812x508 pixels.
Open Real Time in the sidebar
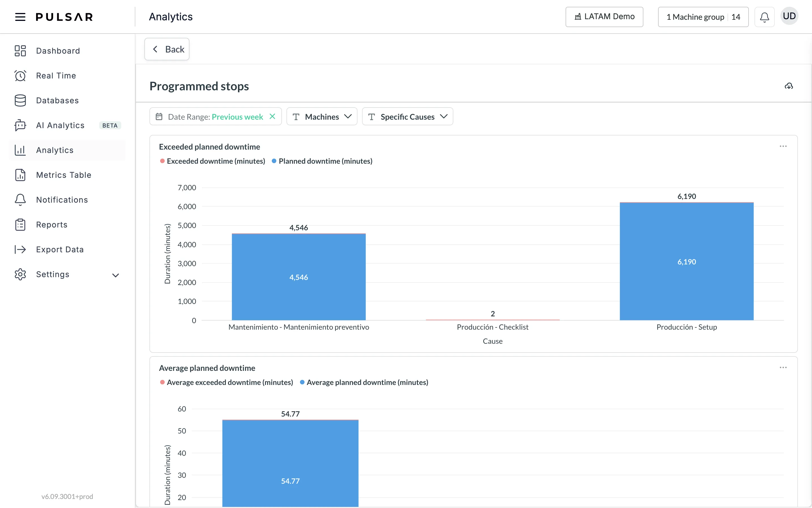pos(67,76)
